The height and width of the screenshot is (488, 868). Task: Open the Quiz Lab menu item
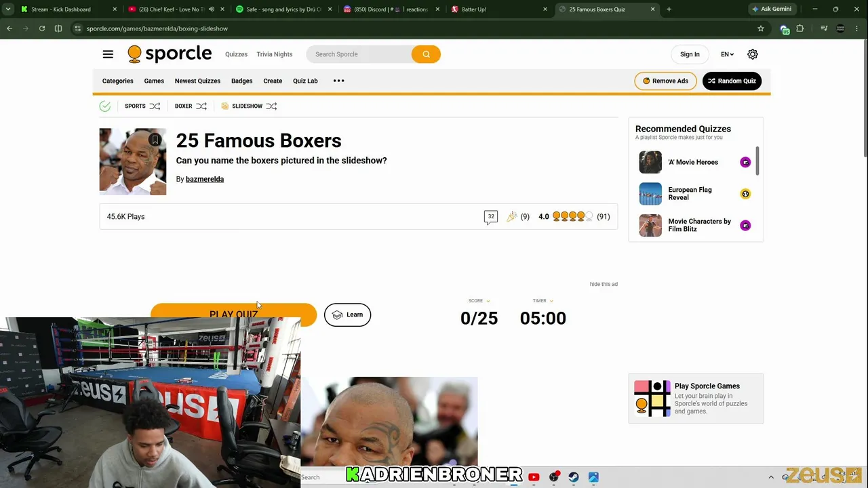(x=305, y=81)
